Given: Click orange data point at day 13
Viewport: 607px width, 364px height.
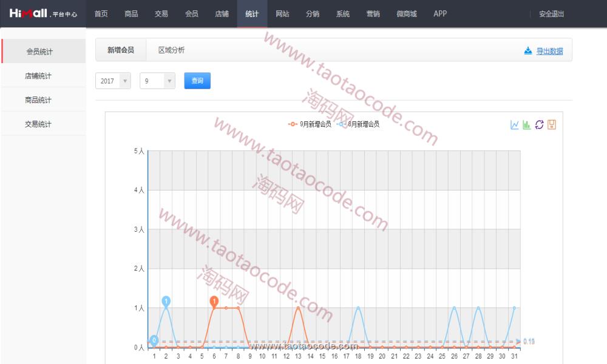Looking at the screenshot, I should click(x=298, y=308).
